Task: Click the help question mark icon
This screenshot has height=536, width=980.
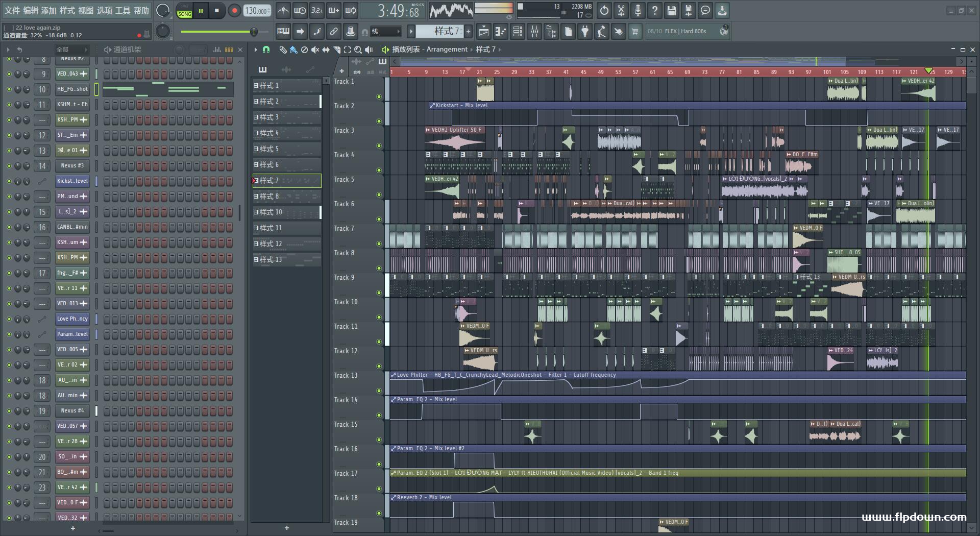Action: 655,10
